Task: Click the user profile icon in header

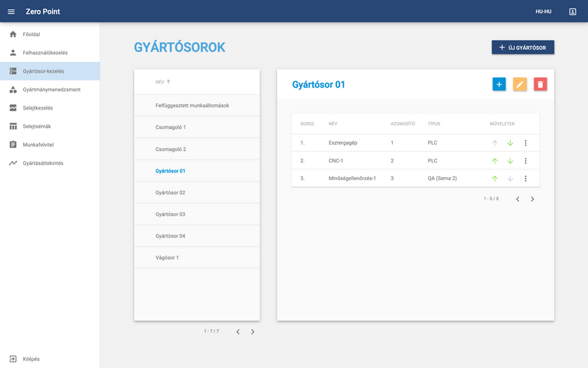Action: (x=573, y=11)
